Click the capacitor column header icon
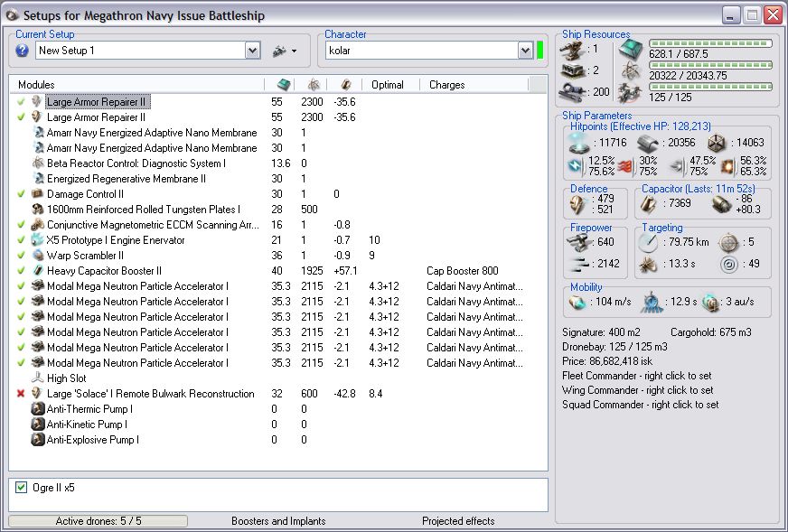The width and height of the screenshot is (788, 532). [344, 85]
